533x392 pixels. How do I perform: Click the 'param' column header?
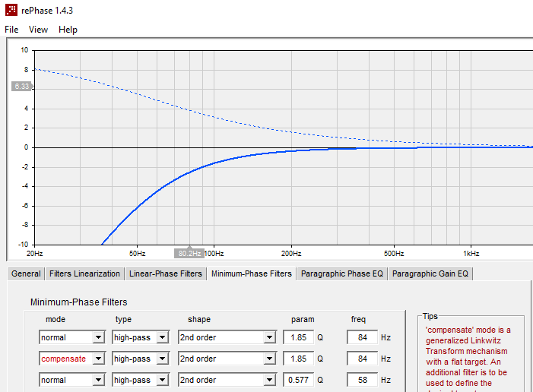(303, 319)
